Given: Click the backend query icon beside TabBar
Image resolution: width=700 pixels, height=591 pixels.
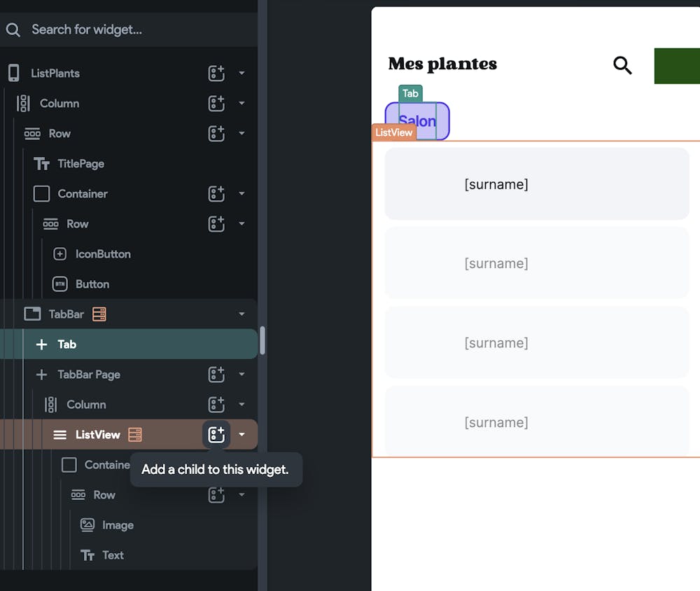Looking at the screenshot, I should pyautogui.click(x=99, y=314).
